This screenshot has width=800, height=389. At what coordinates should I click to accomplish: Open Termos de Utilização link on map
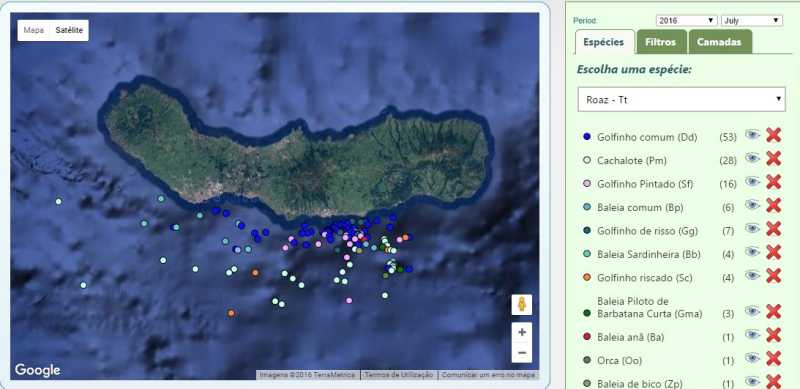pos(399,375)
